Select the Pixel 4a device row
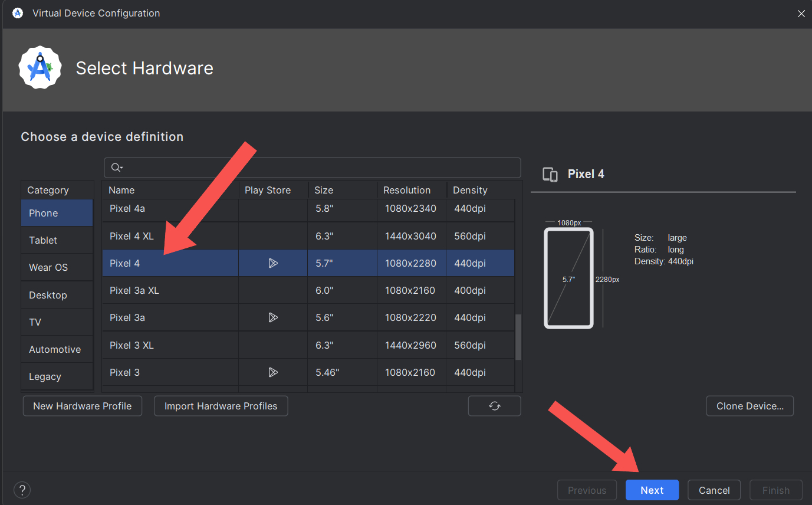 click(308, 209)
